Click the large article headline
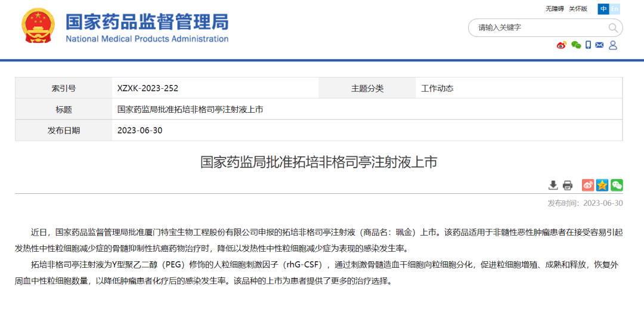 click(x=318, y=162)
